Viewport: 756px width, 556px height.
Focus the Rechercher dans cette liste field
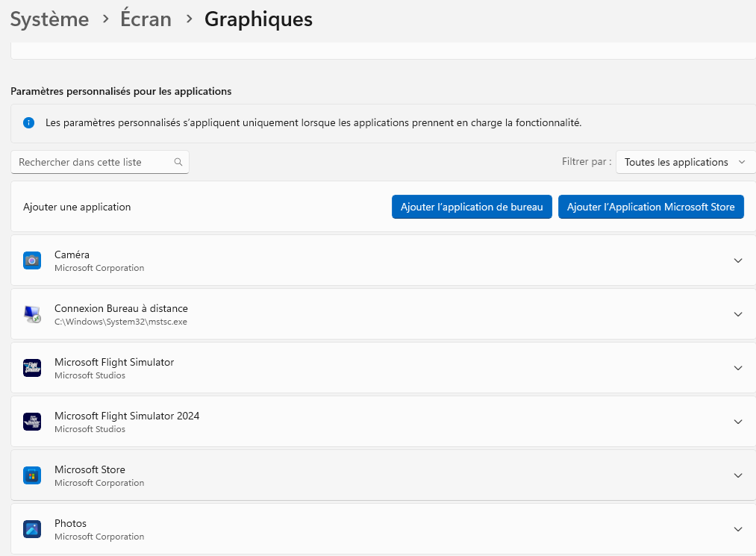click(x=93, y=162)
